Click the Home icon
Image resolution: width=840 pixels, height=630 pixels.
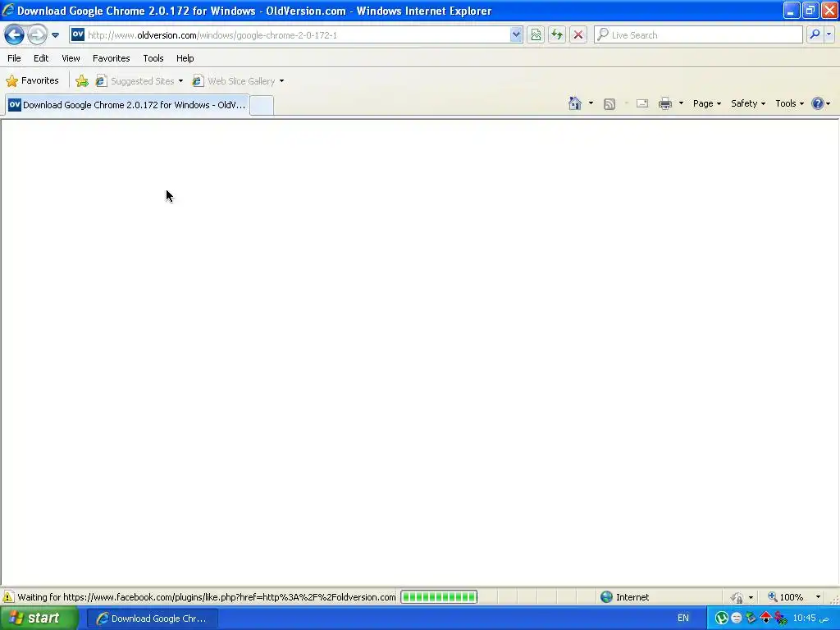click(575, 103)
